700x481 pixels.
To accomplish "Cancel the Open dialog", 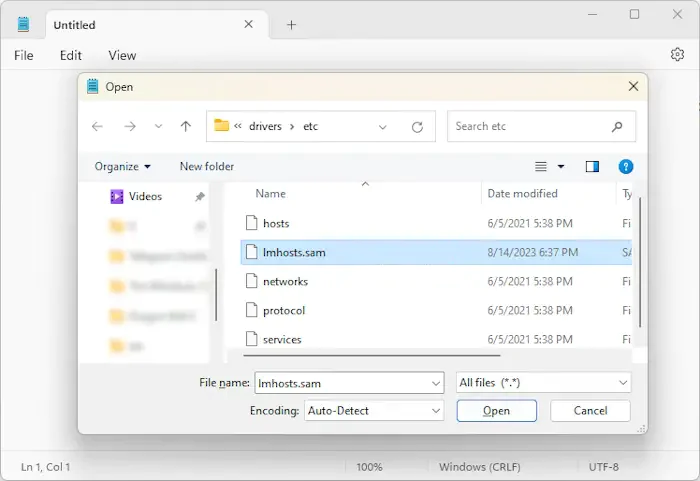I will click(x=590, y=410).
